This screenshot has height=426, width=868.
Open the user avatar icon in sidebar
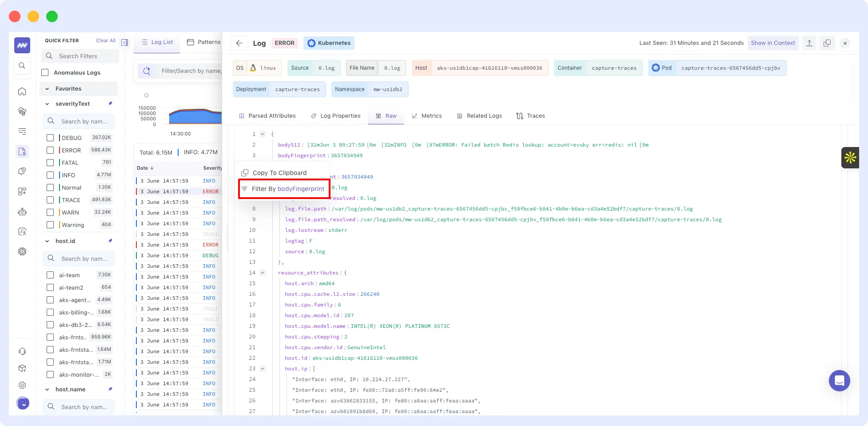coord(23,403)
